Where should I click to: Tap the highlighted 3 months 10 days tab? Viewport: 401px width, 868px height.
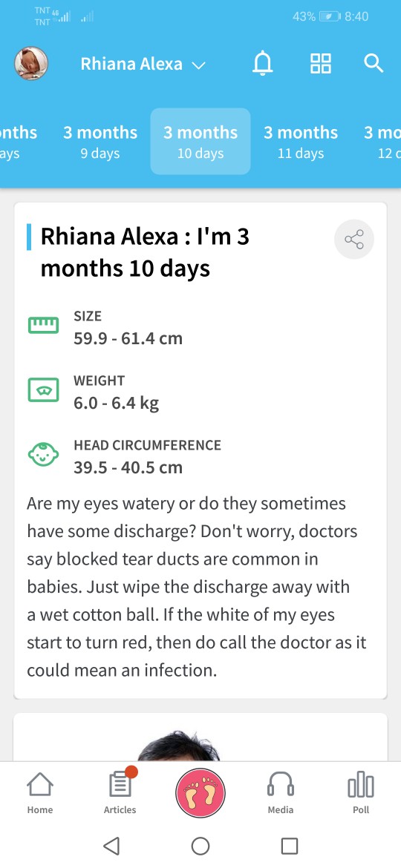click(200, 142)
